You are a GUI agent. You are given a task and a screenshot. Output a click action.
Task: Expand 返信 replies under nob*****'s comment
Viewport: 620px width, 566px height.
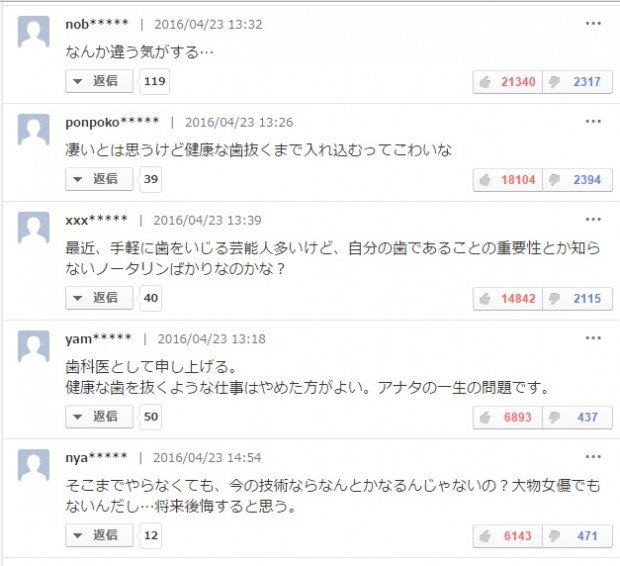pos(99,81)
